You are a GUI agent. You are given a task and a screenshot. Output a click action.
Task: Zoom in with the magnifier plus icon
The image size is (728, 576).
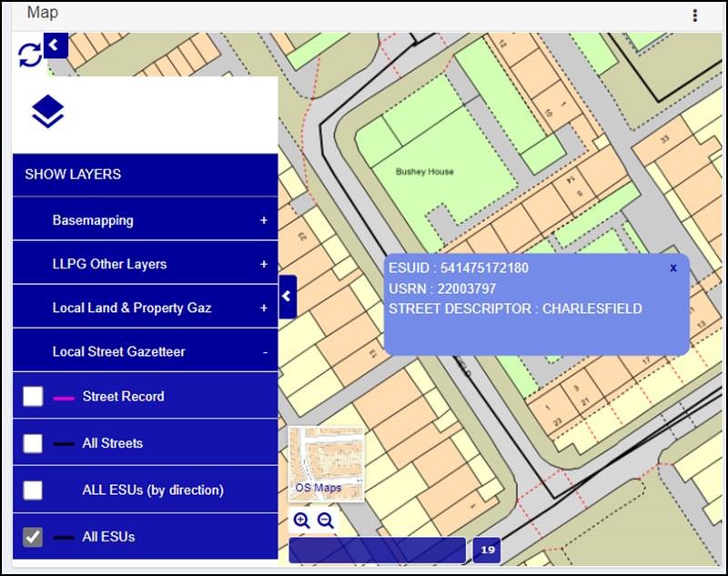coord(301,520)
